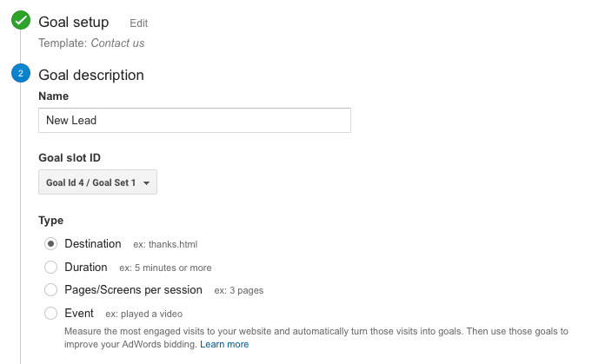
Task: Click the Goal slot ID label
Action: pos(70,158)
